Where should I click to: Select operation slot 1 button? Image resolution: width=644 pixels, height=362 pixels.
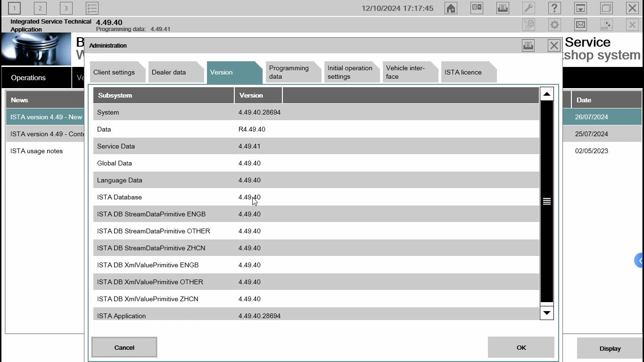pos(14,8)
